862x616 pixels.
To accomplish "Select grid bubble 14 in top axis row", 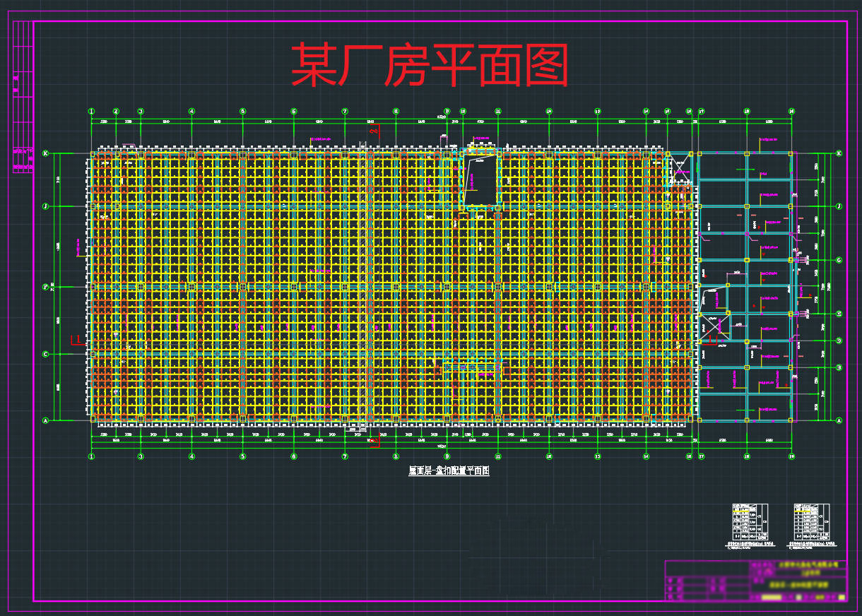I will click(646, 111).
